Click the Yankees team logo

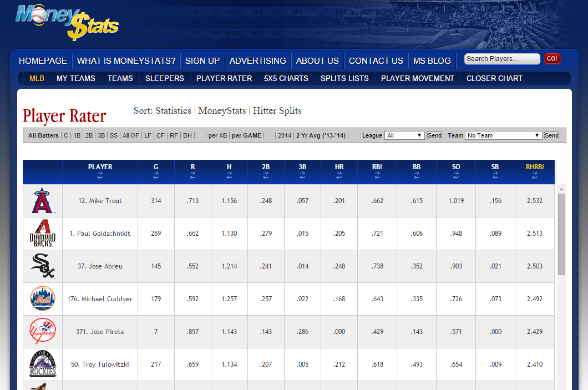(42, 331)
